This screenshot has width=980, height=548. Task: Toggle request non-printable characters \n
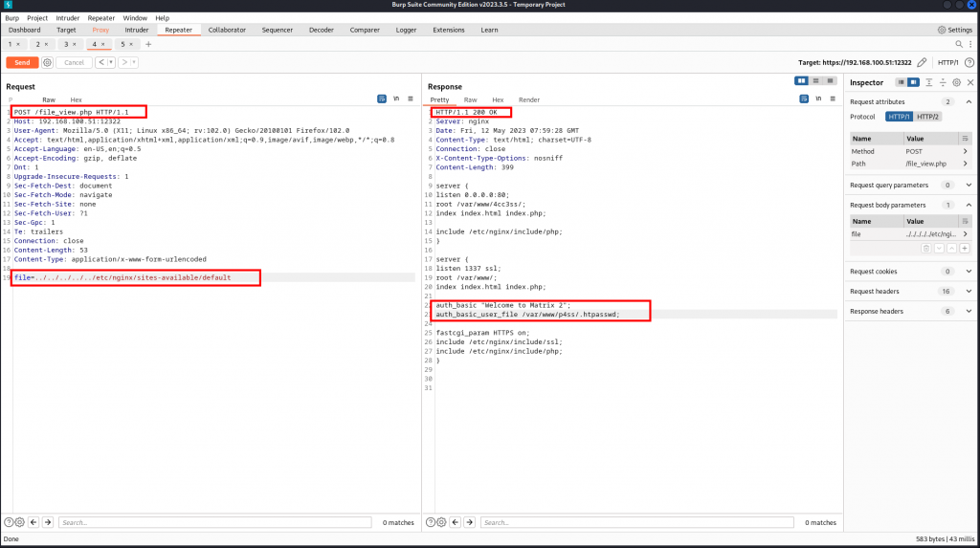click(396, 99)
